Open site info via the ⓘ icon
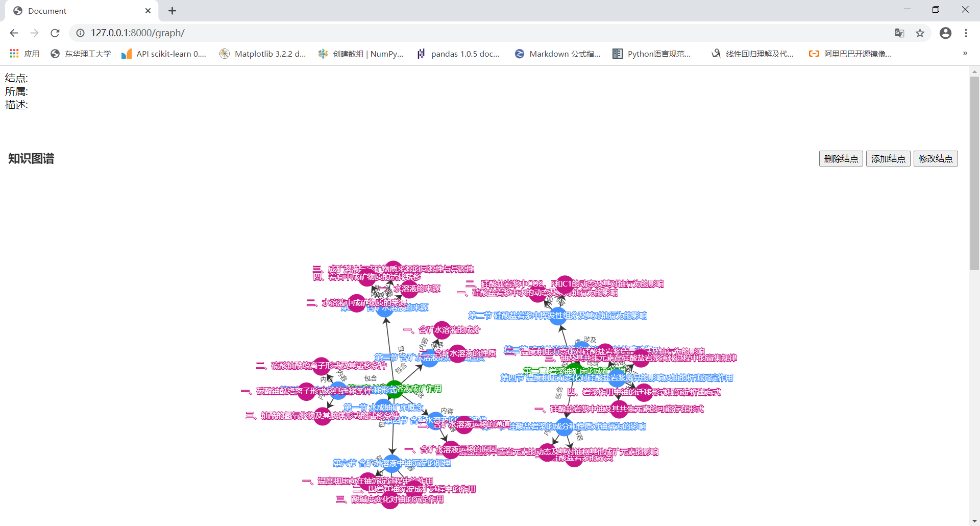Viewport: 980px width, 526px height. tap(80, 33)
